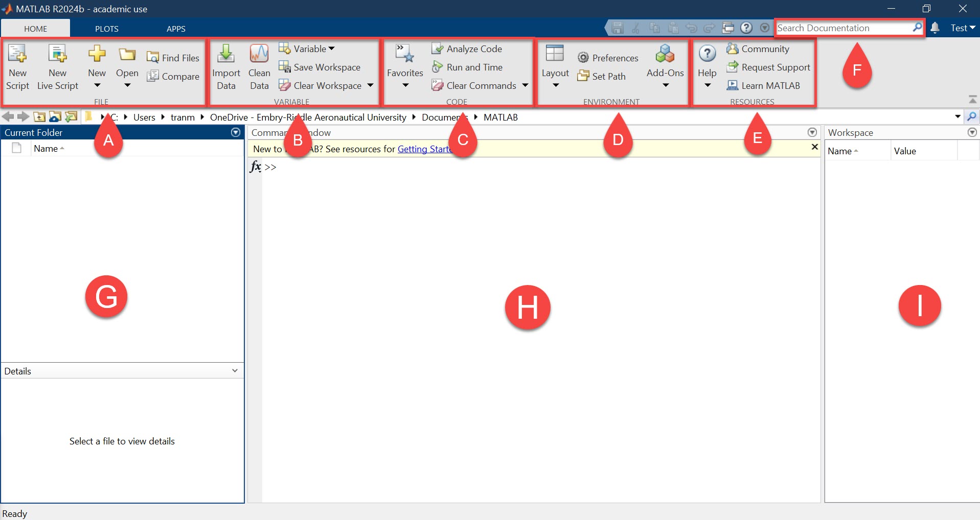Screen dimensions: 980x520
Task: Click Analyze Code
Action: (x=467, y=49)
